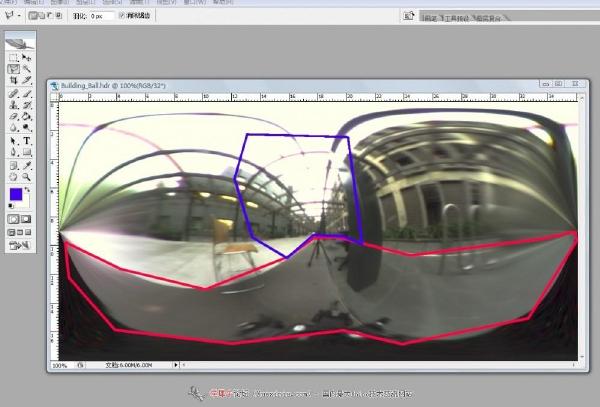
Task: Select the Rectangular Marquee tool
Action: point(14,58)
